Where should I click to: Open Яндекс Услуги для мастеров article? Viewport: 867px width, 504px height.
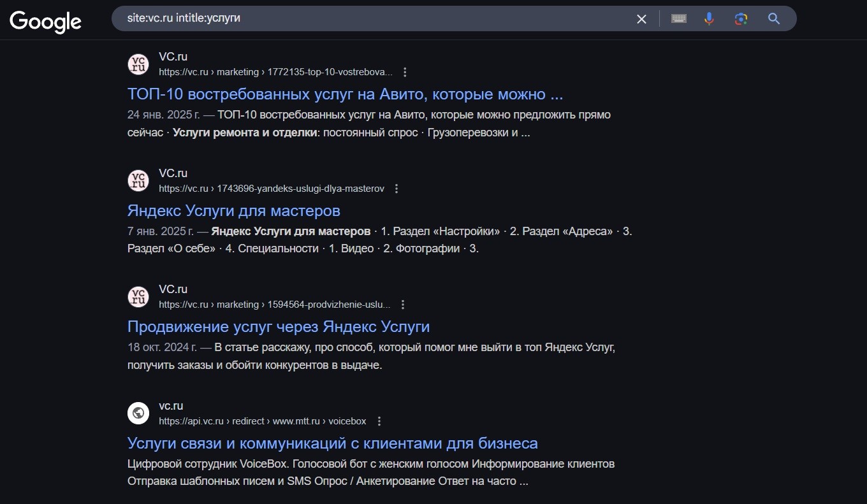tap(233, 211)
